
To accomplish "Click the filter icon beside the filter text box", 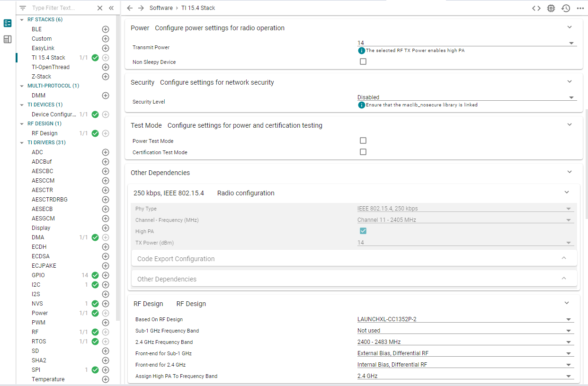I will pos(23,8).
